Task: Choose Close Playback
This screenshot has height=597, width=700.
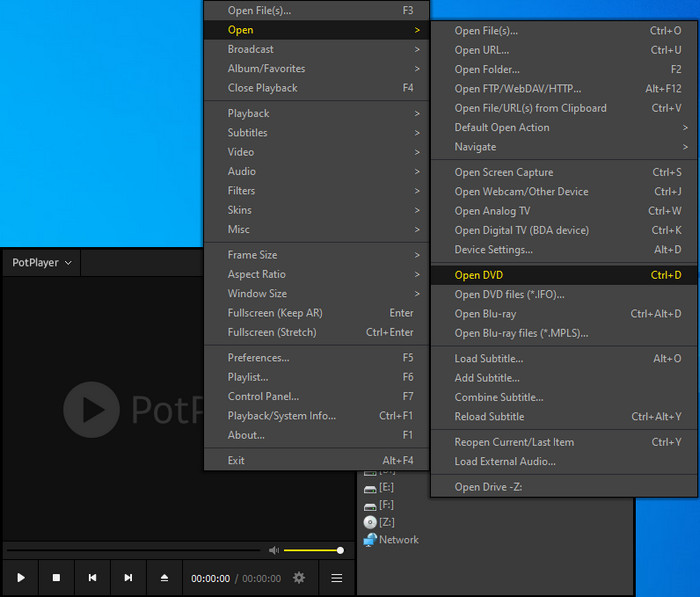Action: (x=317, y=88)
